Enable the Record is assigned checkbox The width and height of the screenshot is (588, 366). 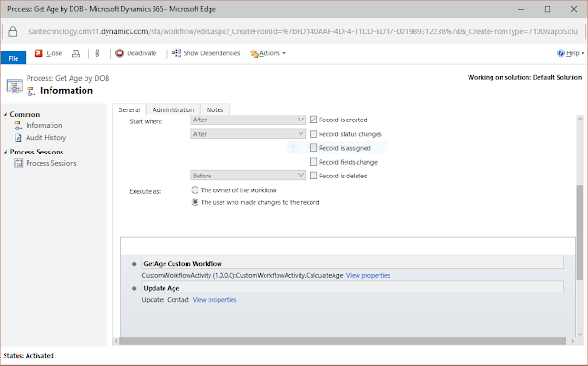pyautogui.click(x=313, y=147)
